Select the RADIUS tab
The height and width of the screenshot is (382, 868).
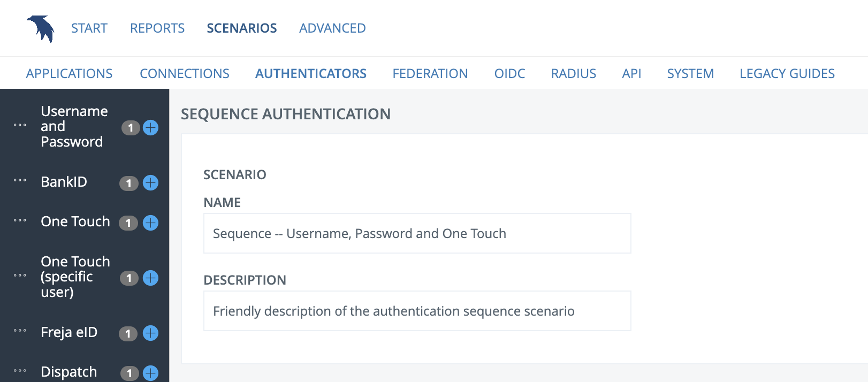click(574, 73)
